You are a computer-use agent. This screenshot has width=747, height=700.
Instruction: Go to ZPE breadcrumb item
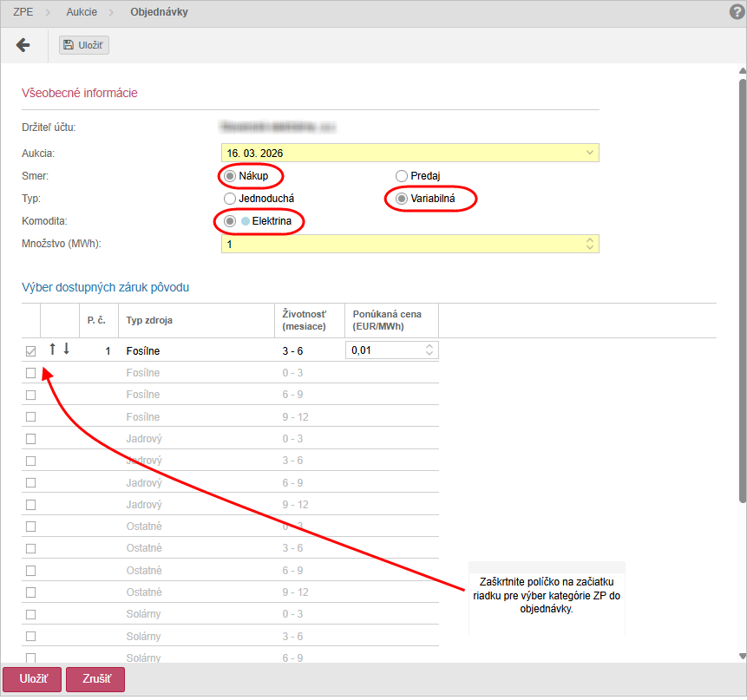(x=23, y=12)
